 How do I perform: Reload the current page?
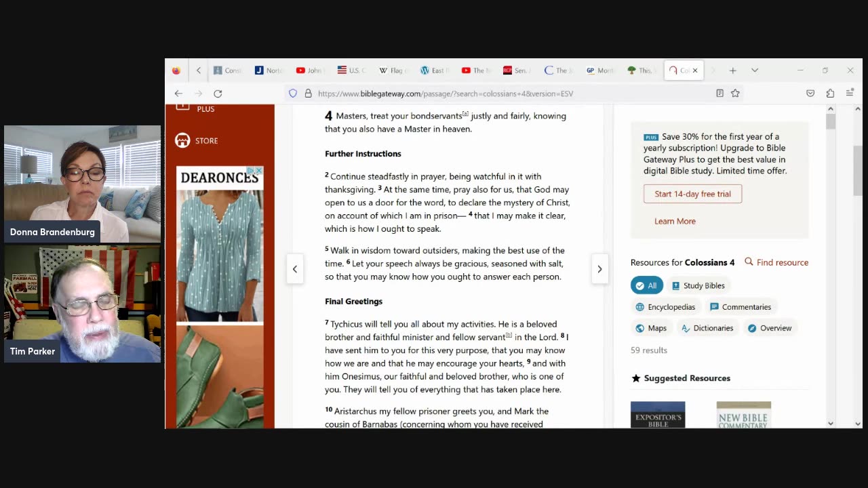[218, 94]
